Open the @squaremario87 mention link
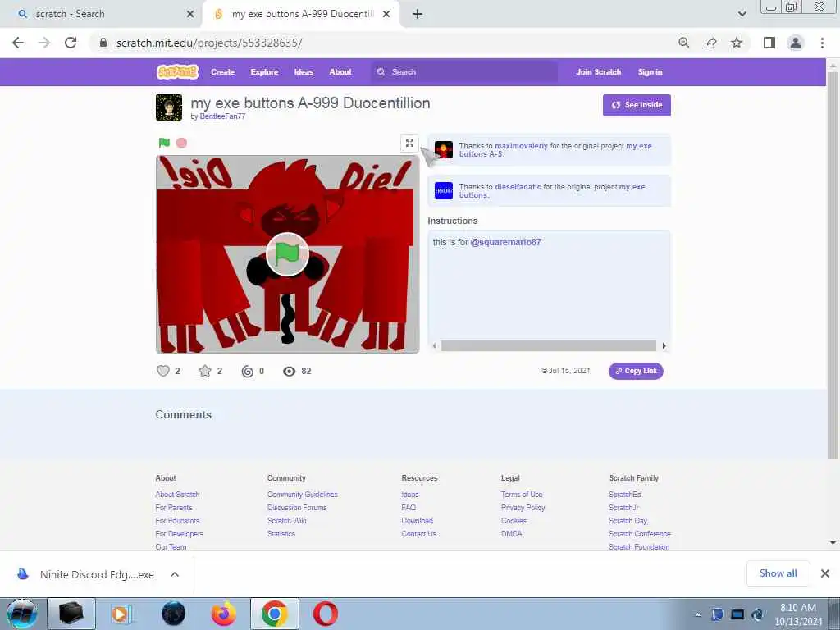Viewport: 840px width, 630px height. click(505, 242)
